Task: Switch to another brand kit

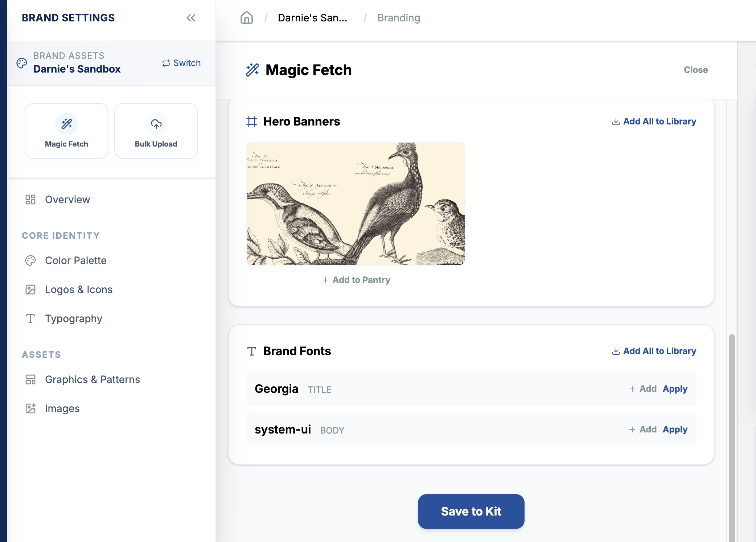Action: point(181,63)
